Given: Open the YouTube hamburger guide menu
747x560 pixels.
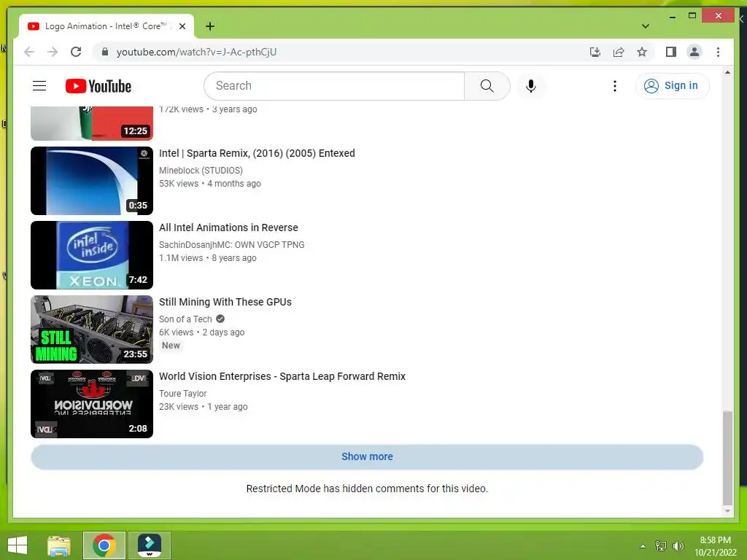Looking at the screenshot, I should tap(39, 86).
